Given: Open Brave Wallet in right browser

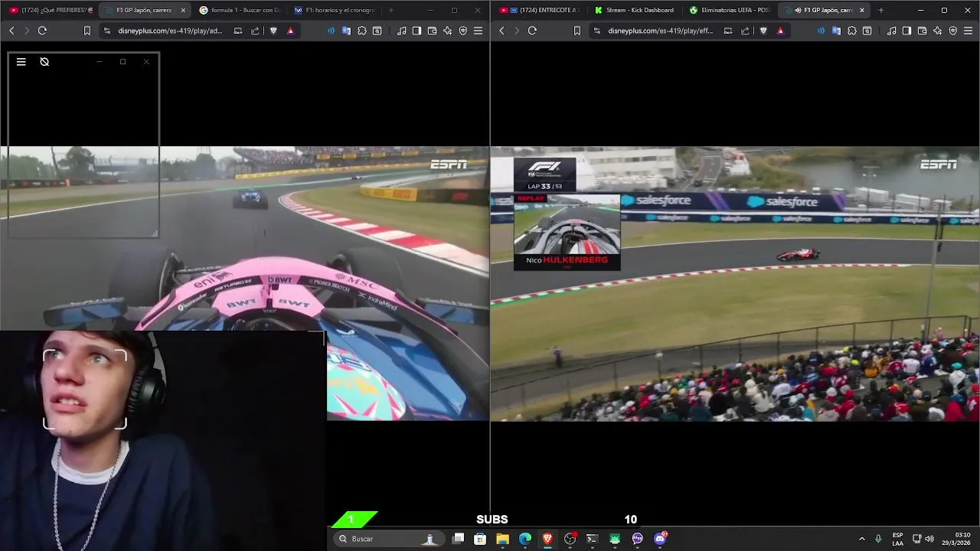Looking at the screenshot, I should click(922, 31).
